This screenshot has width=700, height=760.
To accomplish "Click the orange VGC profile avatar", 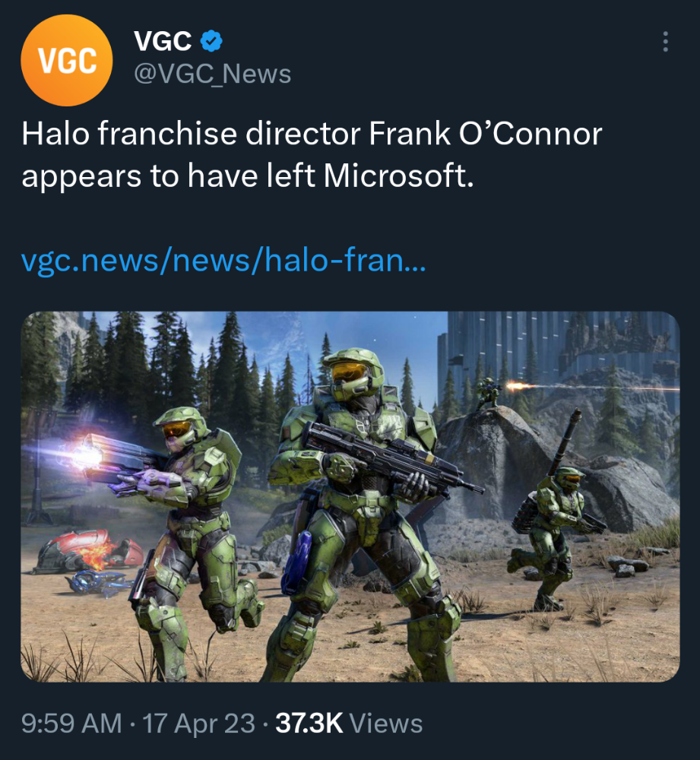I will click(x=66, y=60).
